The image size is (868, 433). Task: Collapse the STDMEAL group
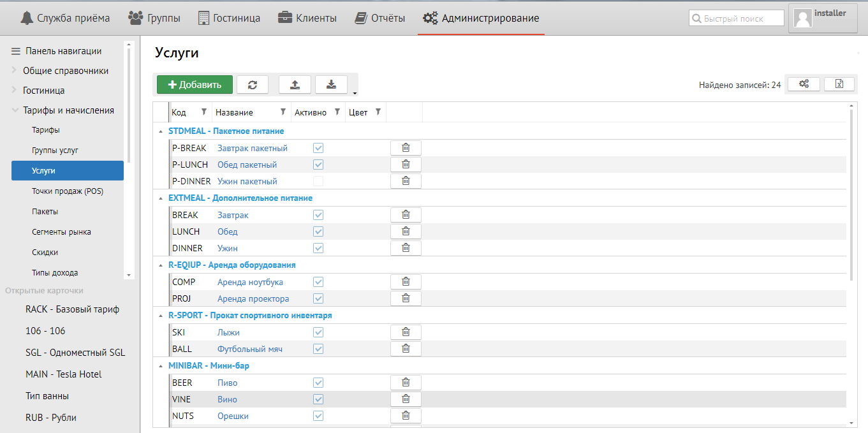tap(160, 131)
